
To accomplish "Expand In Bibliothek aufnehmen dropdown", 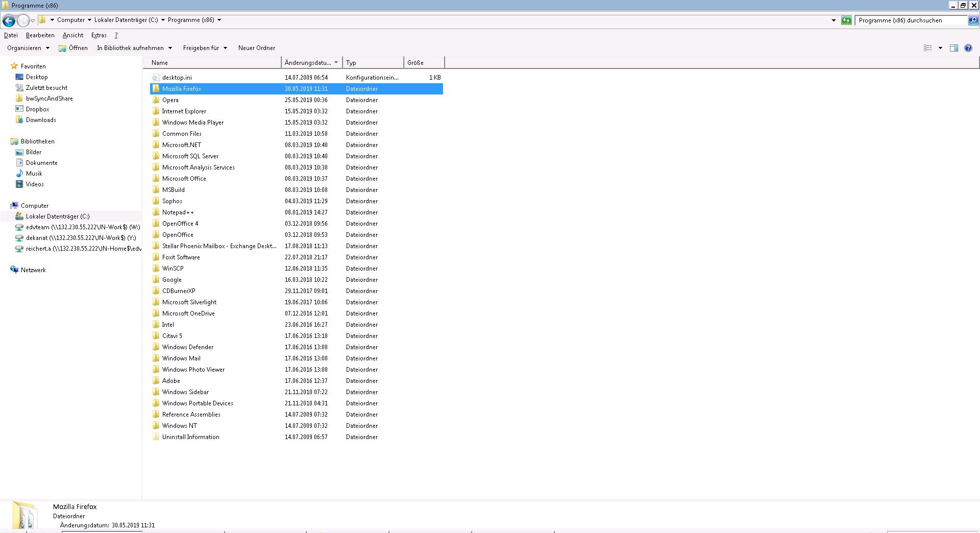I will (135, 48).
